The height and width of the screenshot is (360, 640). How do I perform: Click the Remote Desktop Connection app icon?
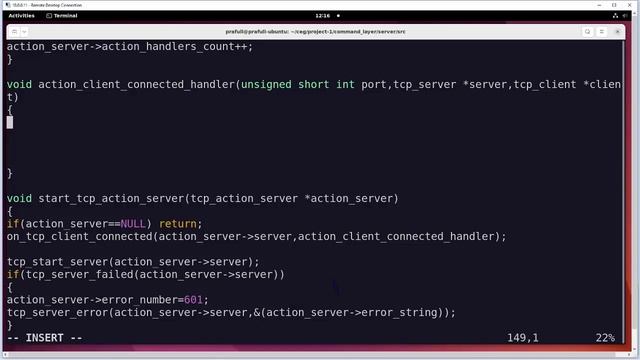[8, 5]
